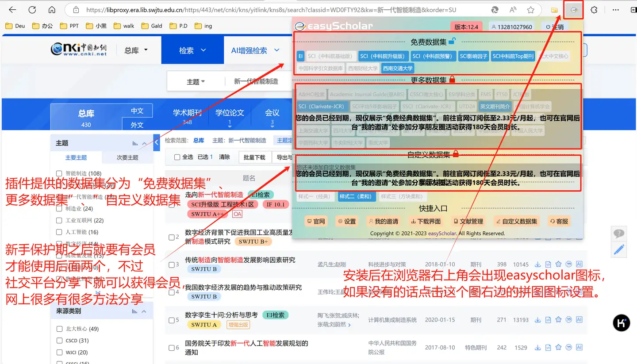Favorite the 科技进步与对策 article star
The height and width of the screenshot is (364, 637).
(x=558, y=264)
